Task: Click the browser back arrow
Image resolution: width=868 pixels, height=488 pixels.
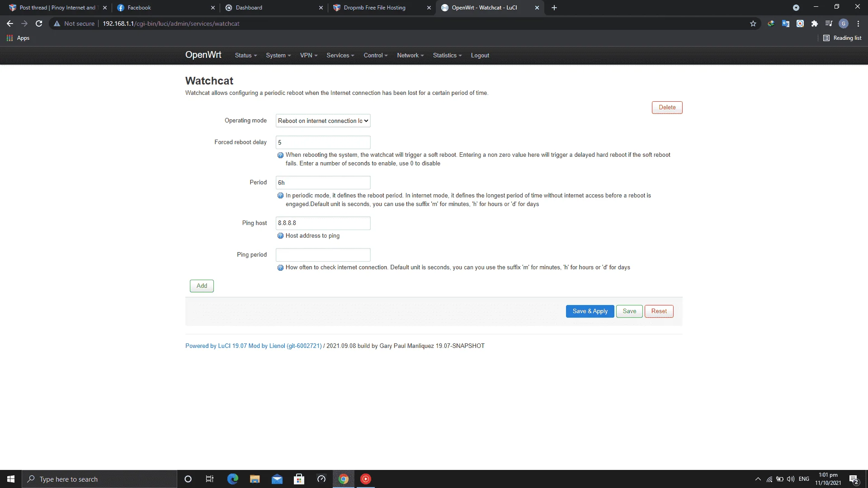Action: pyautogui.click(x=10, y=23)
